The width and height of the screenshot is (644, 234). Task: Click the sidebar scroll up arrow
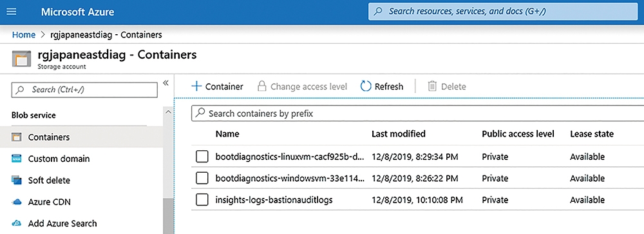click(x=168, y=112)
